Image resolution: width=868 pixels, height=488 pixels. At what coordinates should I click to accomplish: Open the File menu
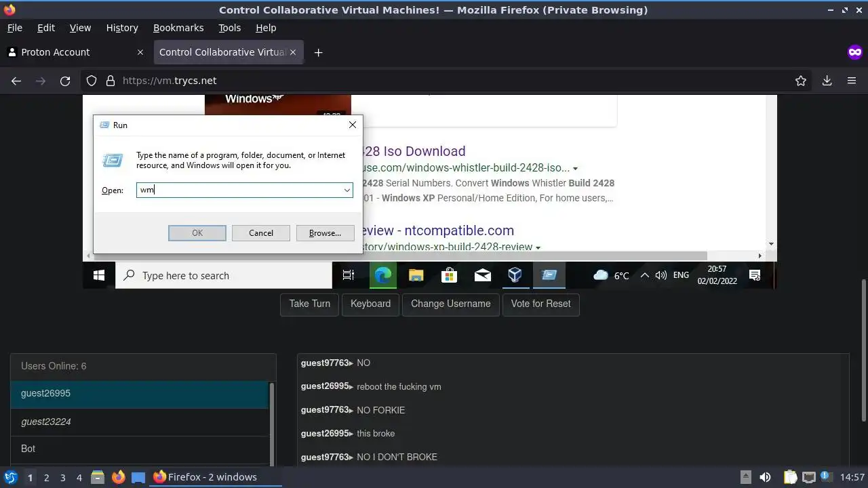14,28
